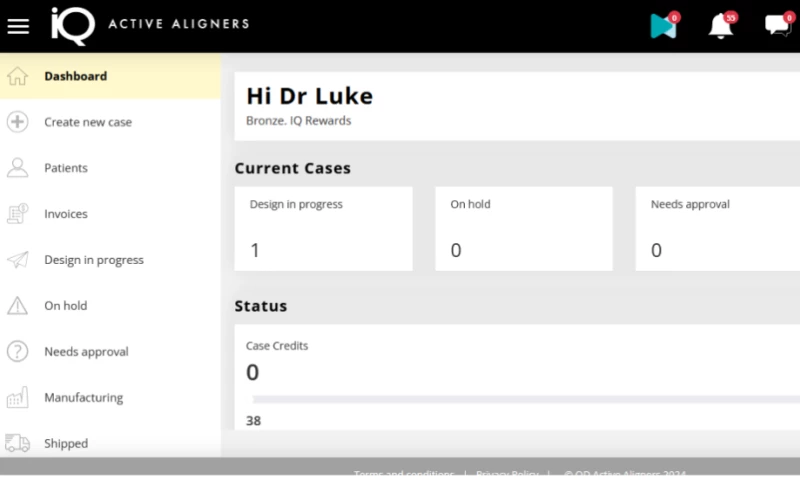Click the Case Credits label
Viewport: 800px width, 480px height.
pyautogui.click(x=277, y=346)
